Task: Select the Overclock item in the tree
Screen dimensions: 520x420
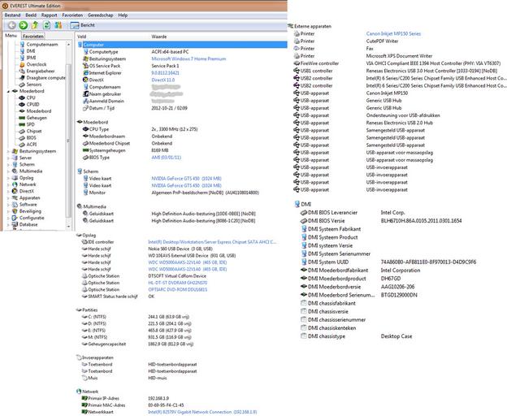Action: coord(36,64)
